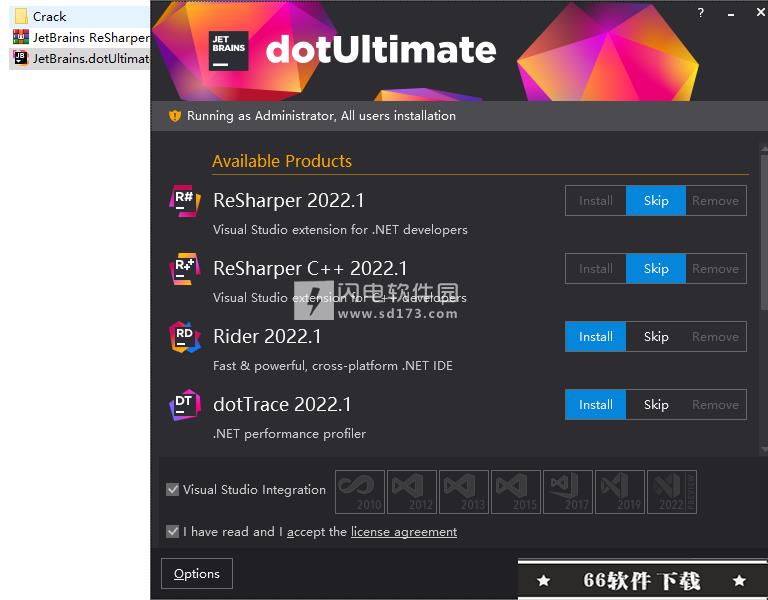Toggle the Visual Studio Integration checkbox
768x600 pixels.
pos(172,489)
